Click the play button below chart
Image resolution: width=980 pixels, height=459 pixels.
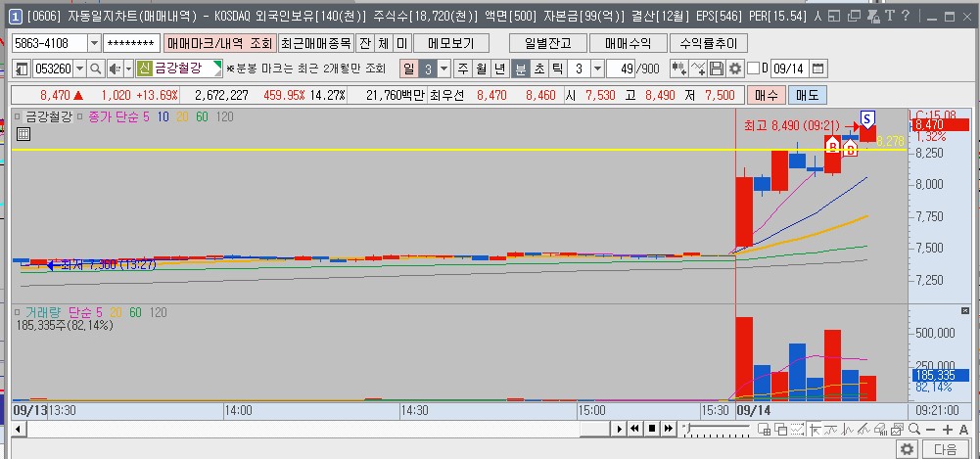point(620,429)
